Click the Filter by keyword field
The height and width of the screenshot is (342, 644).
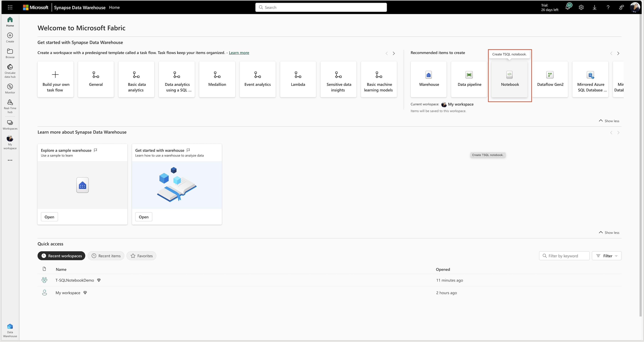(564, 255)
